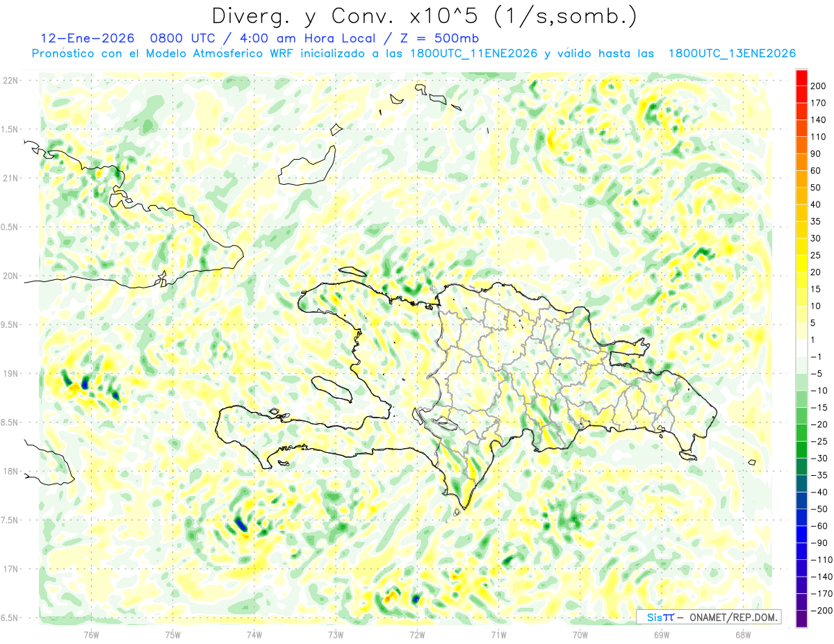Click the "-60" colorbar value
This screenshot has width=834, height=644.
pyautogui.click(x=819, y=526)
